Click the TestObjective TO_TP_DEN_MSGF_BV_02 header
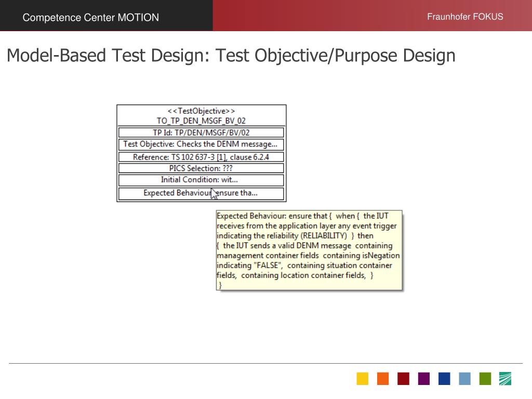 point(201,116)
